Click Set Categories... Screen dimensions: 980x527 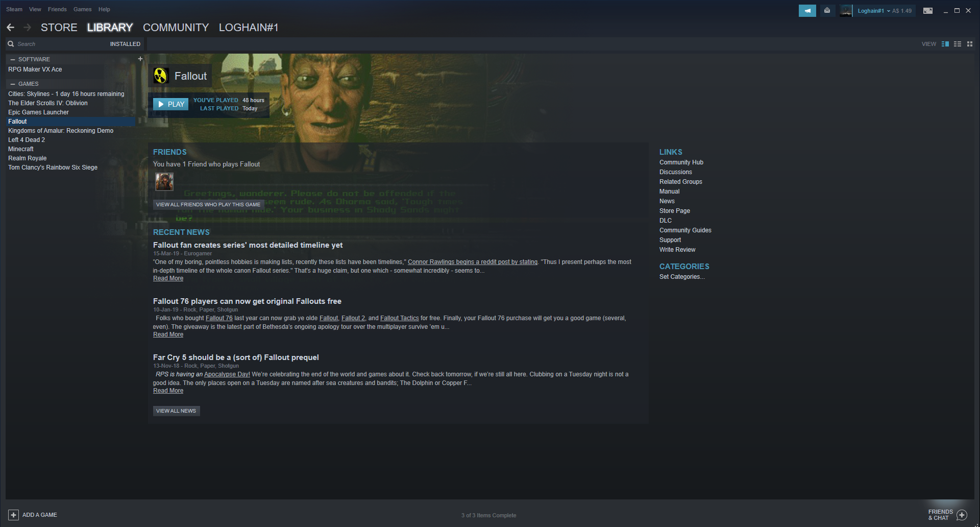coord(682,277)
